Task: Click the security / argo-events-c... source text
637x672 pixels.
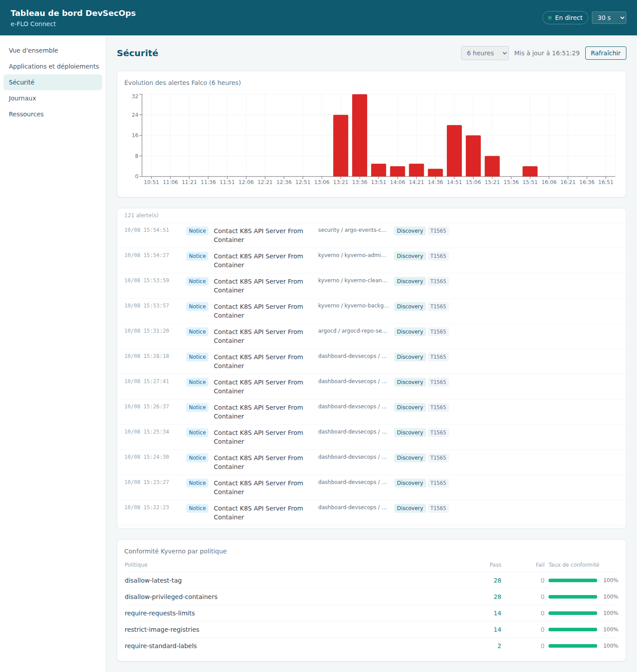Action: (x=352, y=230)
